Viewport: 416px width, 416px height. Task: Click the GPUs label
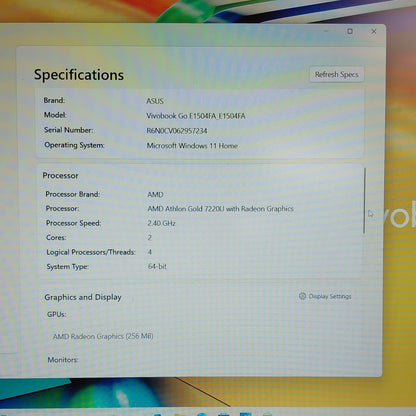[x=57, y=314]
